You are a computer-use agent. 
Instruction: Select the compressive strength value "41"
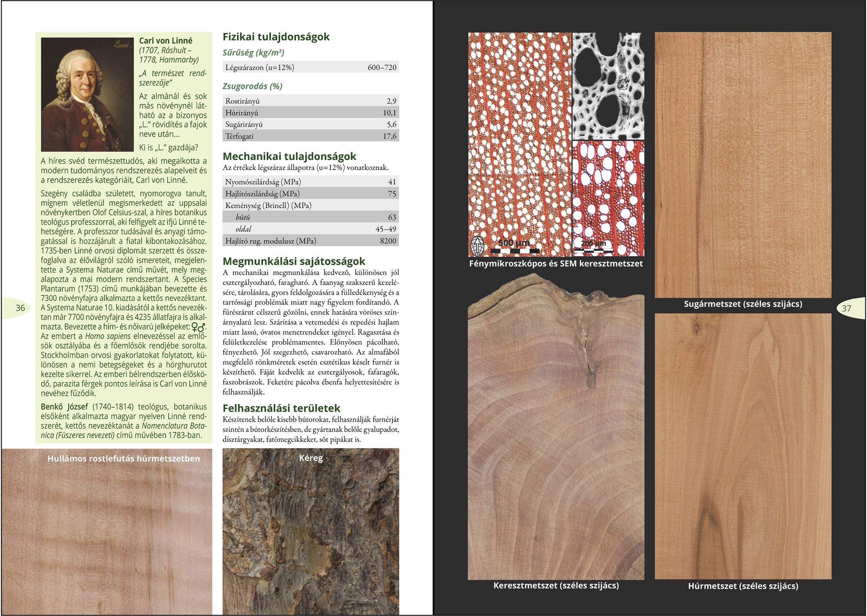(x=392, y=182)
